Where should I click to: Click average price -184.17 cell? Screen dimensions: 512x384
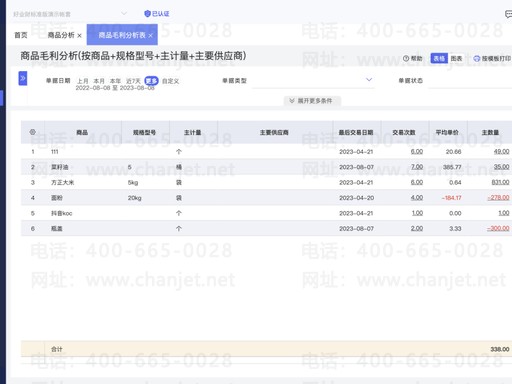(452, 198)
